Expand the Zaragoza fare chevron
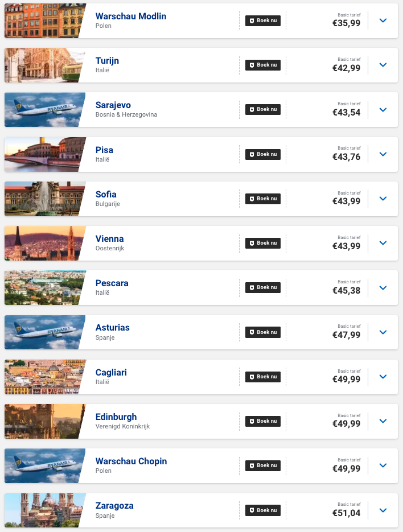 (x=383, y=510)
